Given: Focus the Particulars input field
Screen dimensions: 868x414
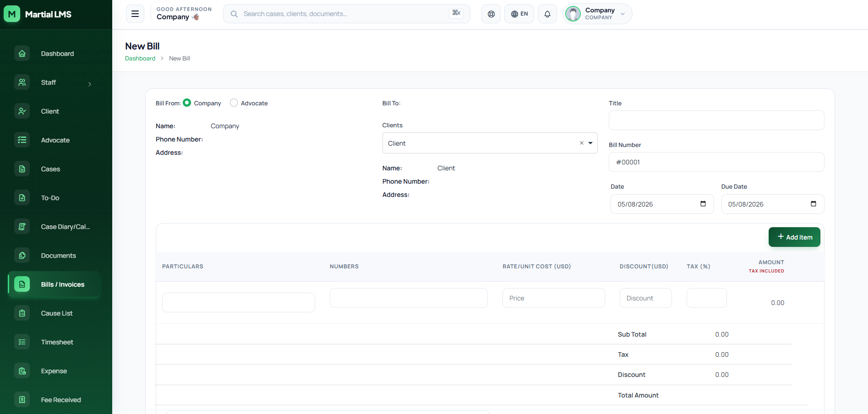Looking at the screenshot, I should coord(239,302).
